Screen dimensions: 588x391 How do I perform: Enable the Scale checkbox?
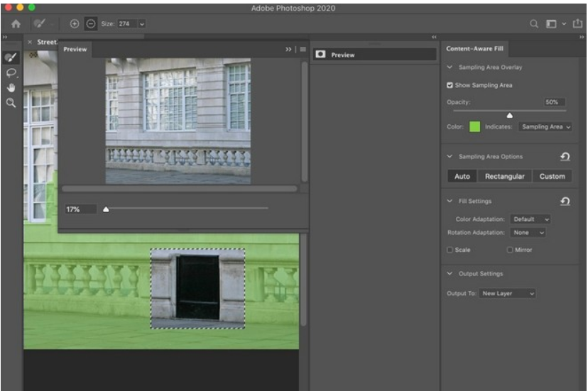click(x=450, y=250)
